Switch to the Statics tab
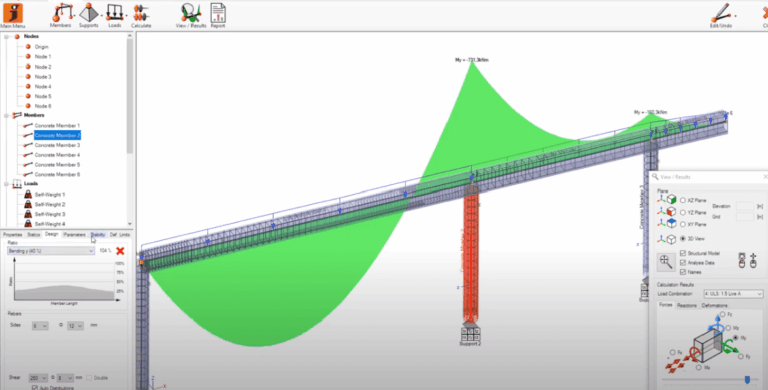 33,235
